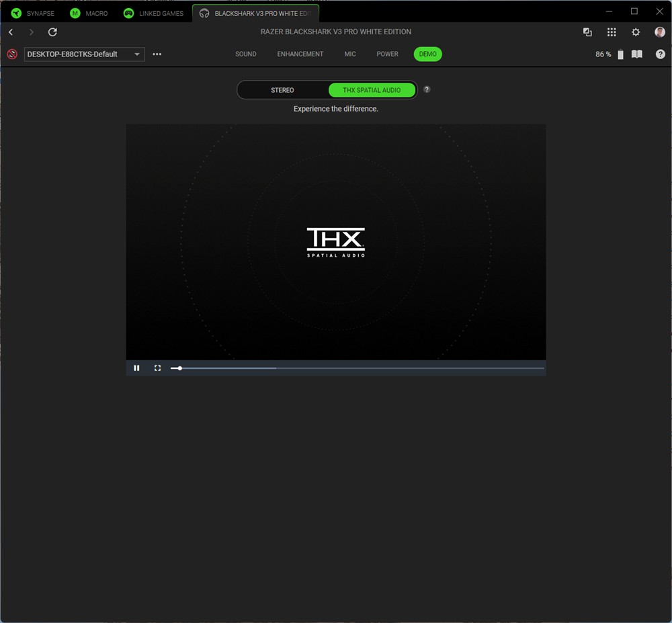Go back using the left arrow icon
Image resolution: width=672 pixels, height=623 pixels.
click(x=11, y=32)
